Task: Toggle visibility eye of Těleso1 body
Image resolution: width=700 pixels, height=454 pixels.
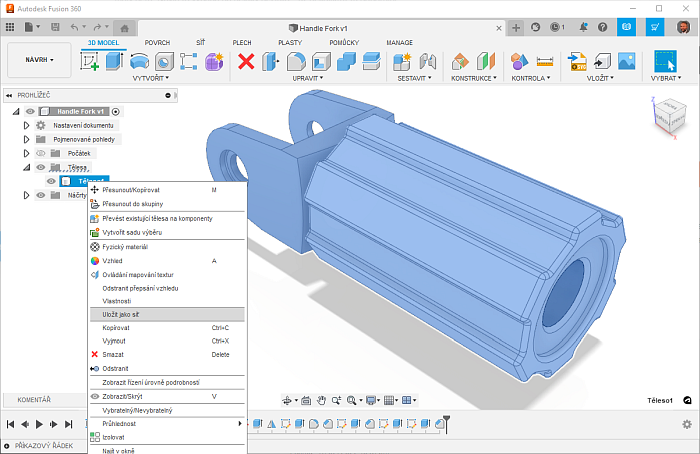Action: pyautogui.click(x=51, y=181)
